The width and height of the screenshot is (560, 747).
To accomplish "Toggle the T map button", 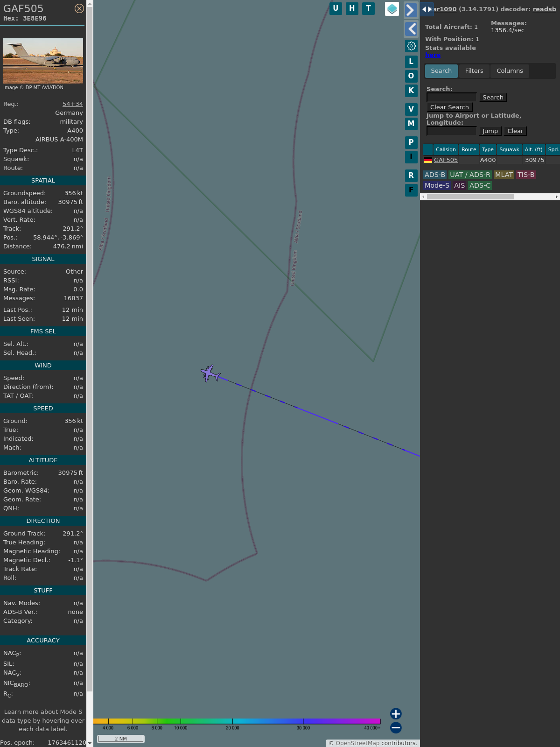I will coord(368,8).
